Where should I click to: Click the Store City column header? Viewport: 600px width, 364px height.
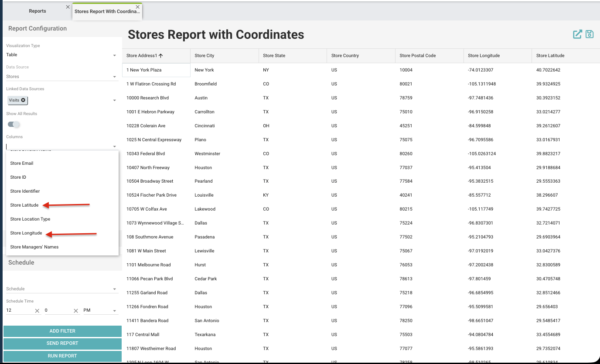point(225,56)
